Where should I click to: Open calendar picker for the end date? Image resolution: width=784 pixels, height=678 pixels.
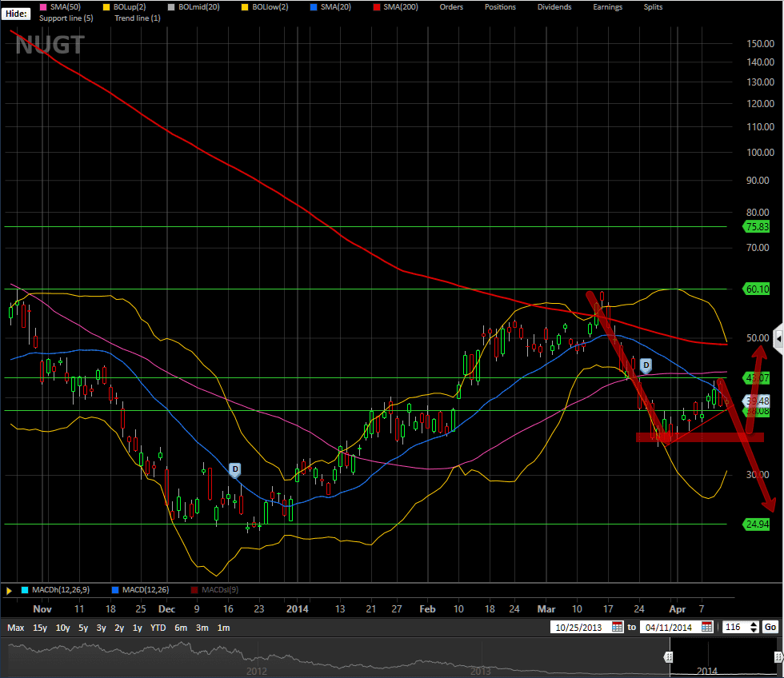tap(706, 627)
